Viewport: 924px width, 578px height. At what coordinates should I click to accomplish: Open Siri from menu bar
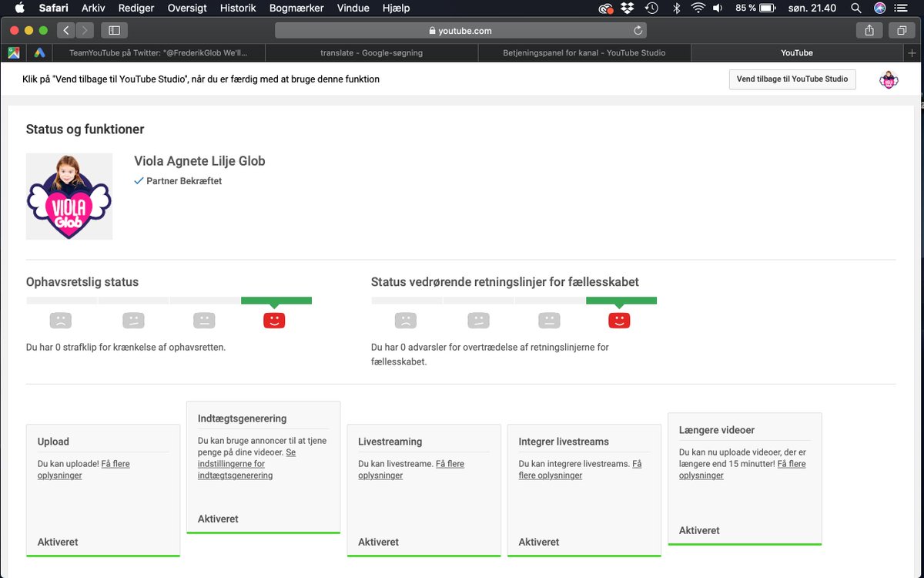[880, 8]
